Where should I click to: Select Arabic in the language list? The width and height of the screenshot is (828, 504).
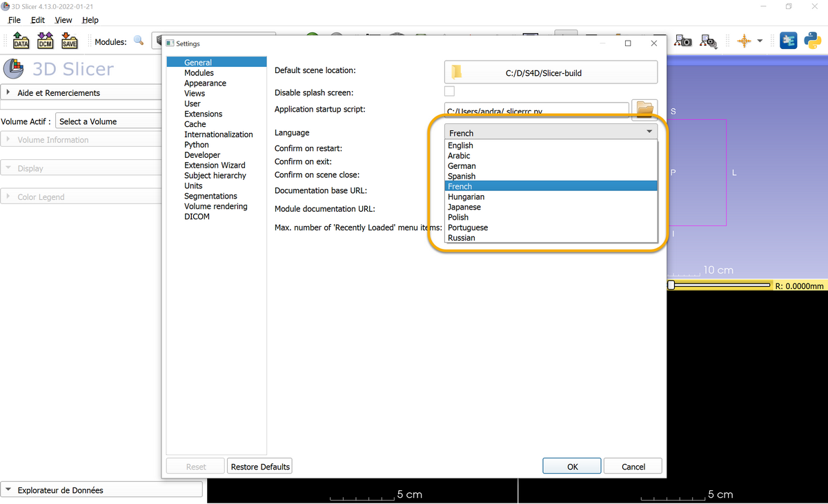click(x=551, y=156)
